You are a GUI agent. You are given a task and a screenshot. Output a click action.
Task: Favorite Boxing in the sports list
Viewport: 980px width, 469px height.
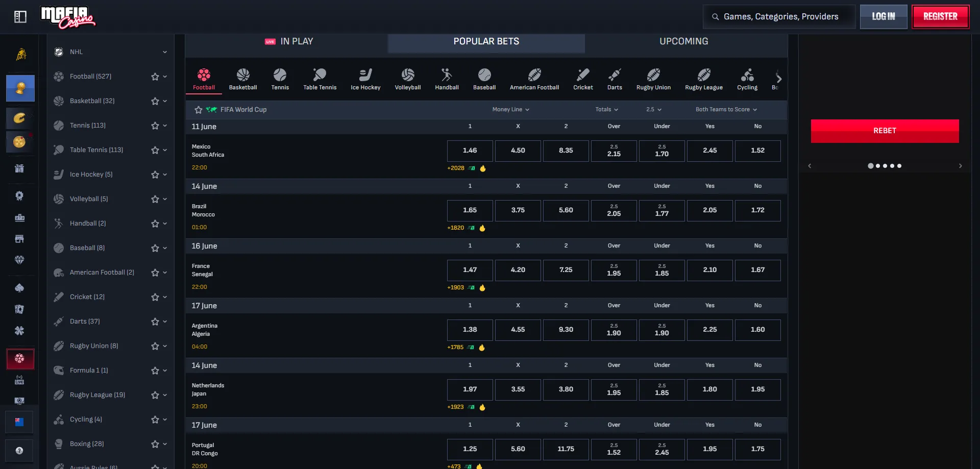155,444
